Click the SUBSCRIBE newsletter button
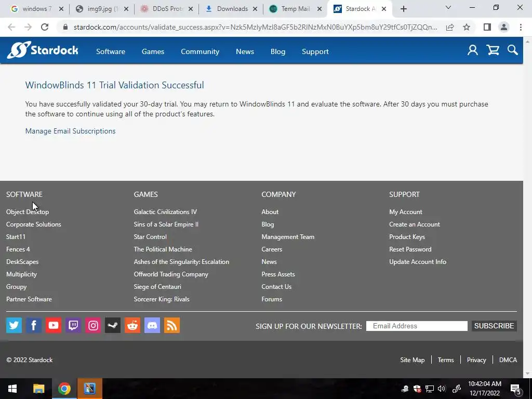The height and width of the screenshot is (399, 532). click(494, 326)
